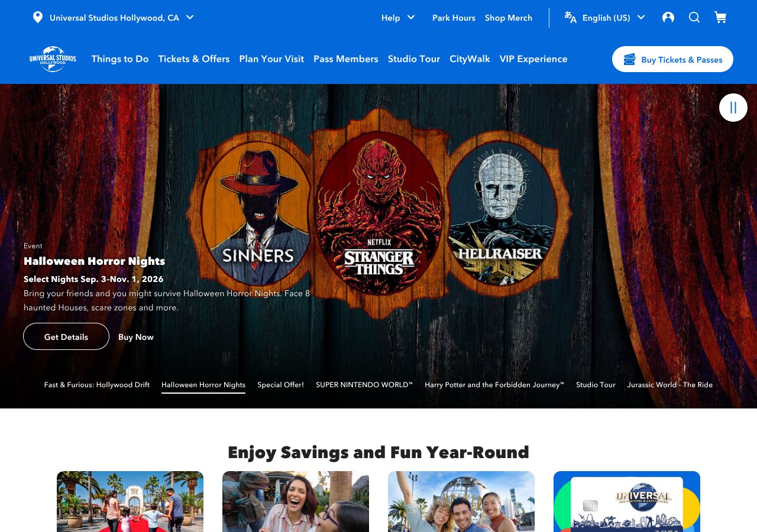Open the CityWalk navigation item
This screenshot has height=532, width=757.
(470, 59)
